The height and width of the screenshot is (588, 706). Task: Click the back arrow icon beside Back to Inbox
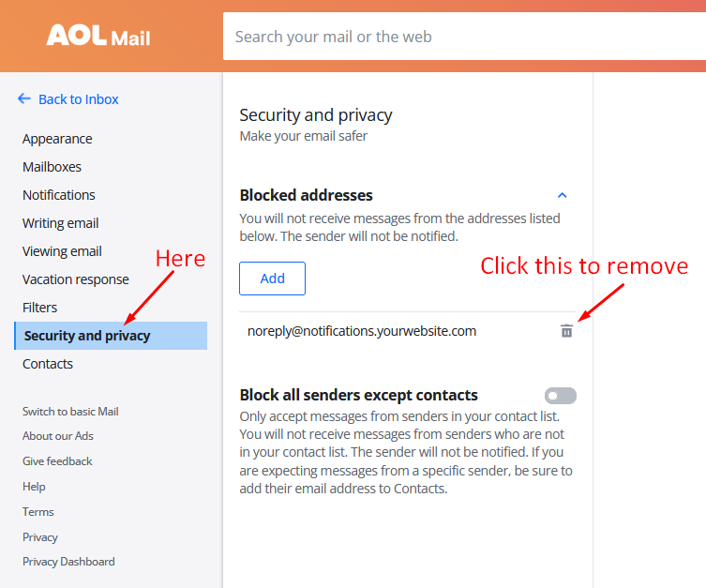tap(23, 98)
